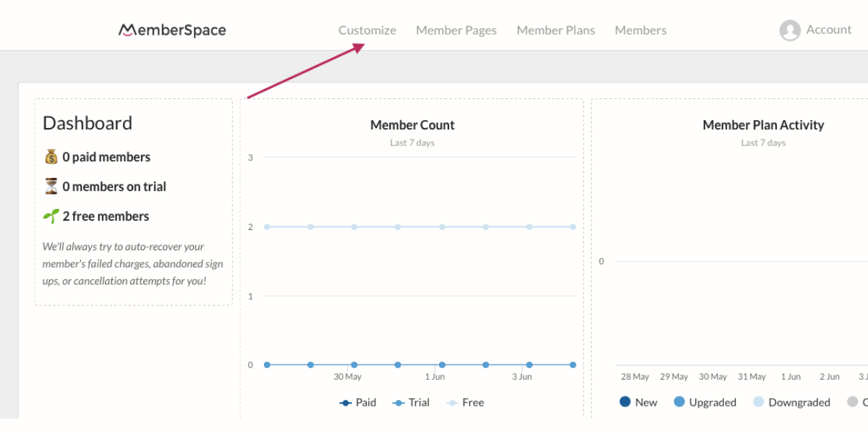Navigate to the Members section

click(641, 30)
